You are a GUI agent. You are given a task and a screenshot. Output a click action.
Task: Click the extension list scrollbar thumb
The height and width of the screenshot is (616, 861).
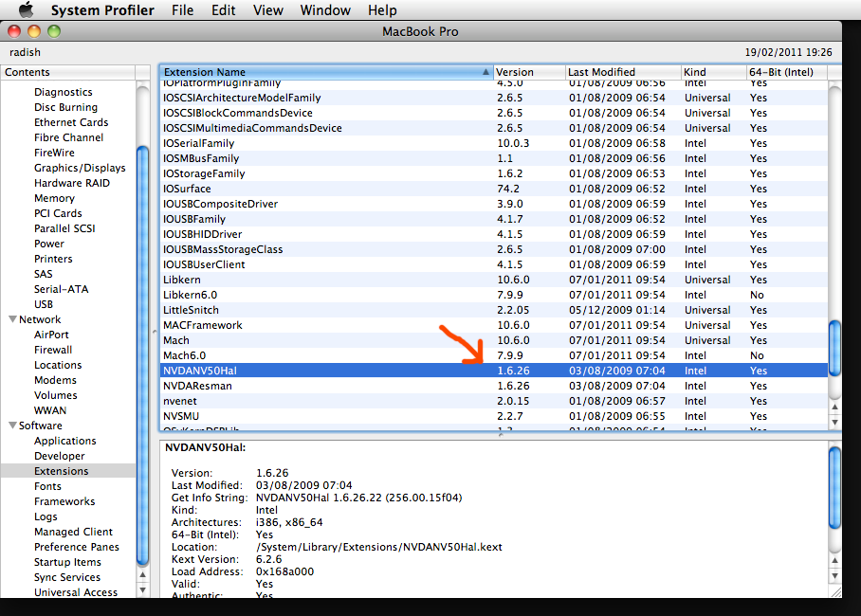click(834, 348)
